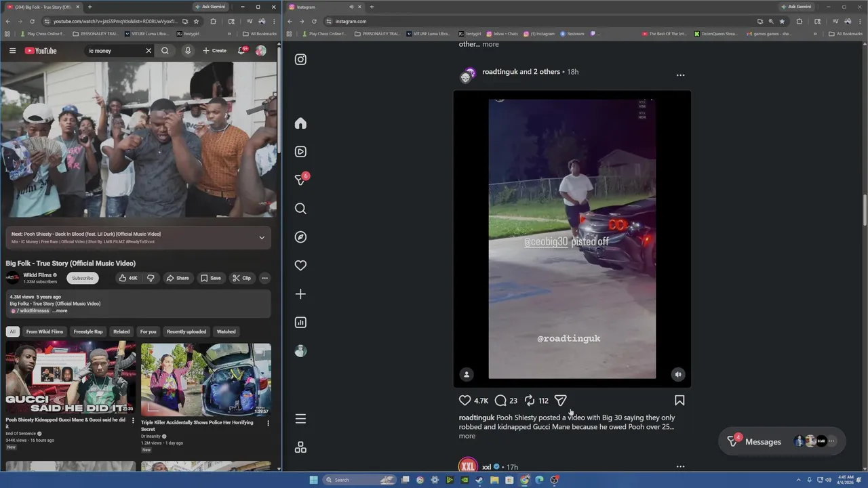
Task: Show tagged people on the video
Action: (467, 374)
